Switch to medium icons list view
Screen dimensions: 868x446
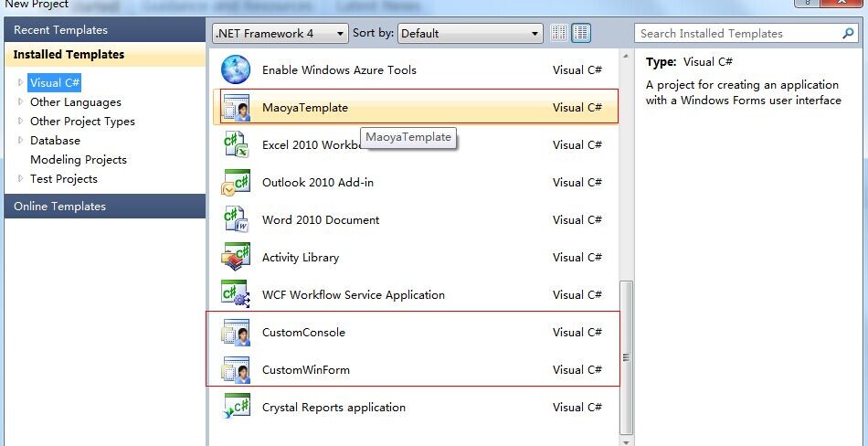(581, 33)
